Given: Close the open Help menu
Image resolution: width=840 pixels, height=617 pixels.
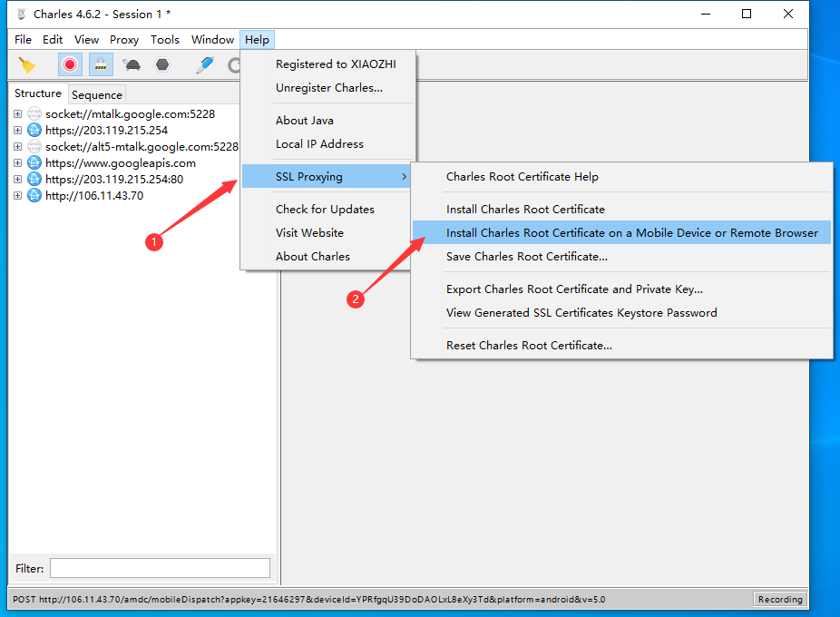Looking at the screenshot, I should point(257,40).
